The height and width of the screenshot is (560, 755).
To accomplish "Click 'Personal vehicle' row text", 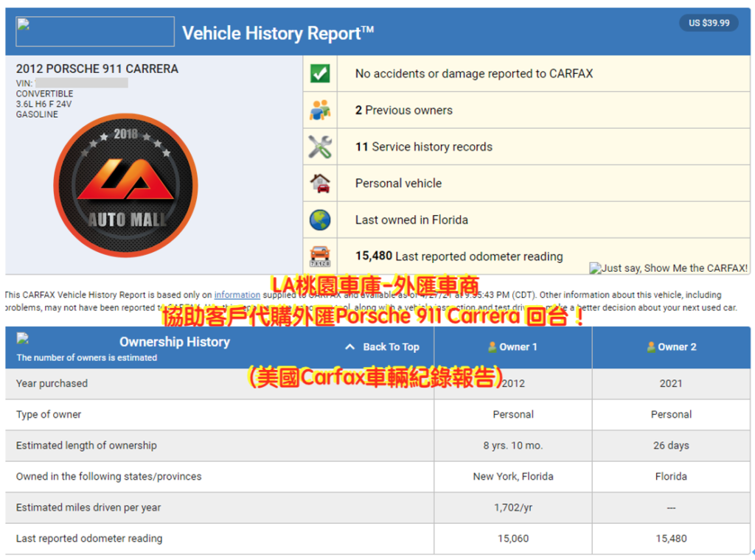I will (398, 183).
